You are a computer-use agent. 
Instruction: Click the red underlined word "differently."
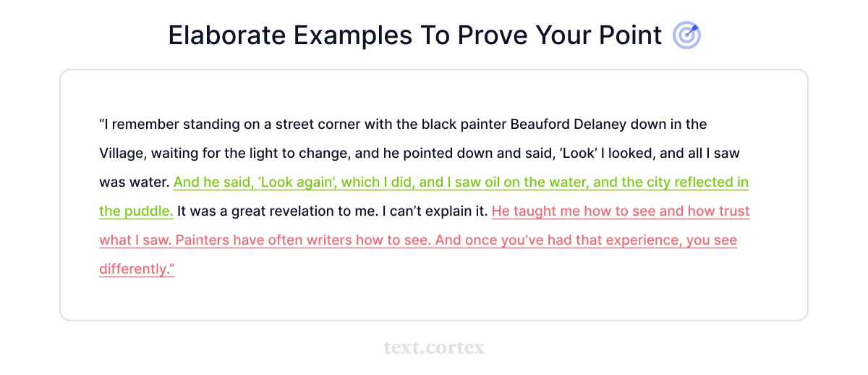pyautogui.click(x=137, y=269)
